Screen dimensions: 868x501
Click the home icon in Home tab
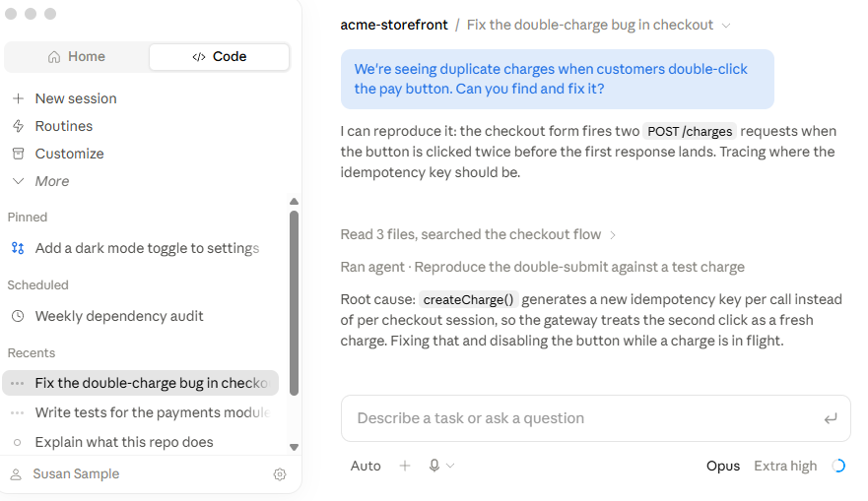54,57
